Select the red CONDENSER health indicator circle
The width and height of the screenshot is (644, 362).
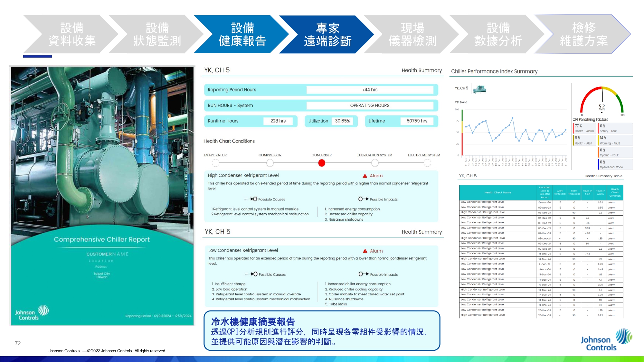click(321, 163)
